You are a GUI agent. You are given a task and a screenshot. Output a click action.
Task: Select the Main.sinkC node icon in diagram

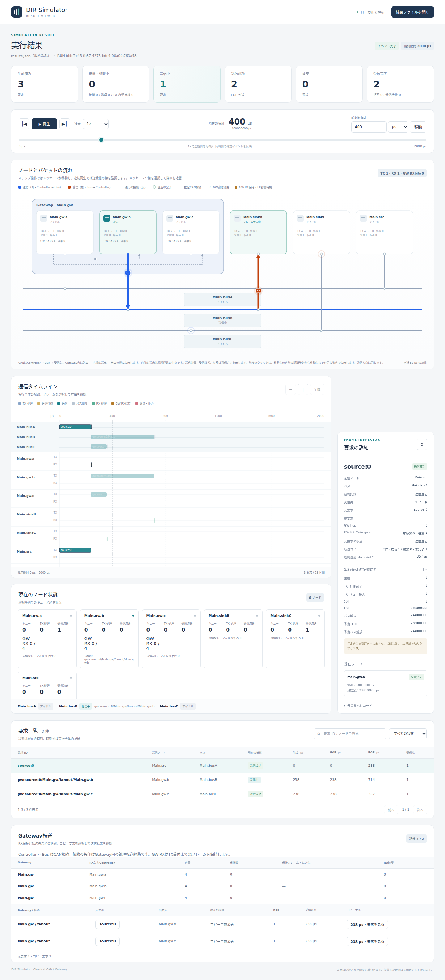300,218
